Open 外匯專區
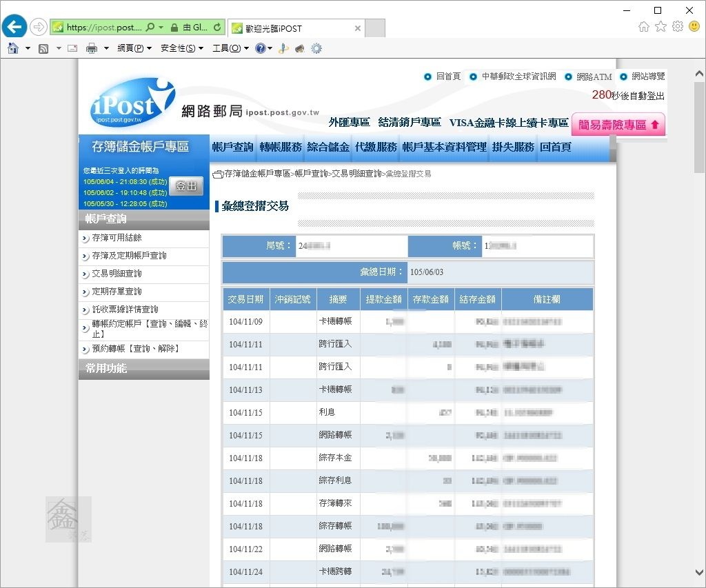706x588 pixels. [350, 123]
